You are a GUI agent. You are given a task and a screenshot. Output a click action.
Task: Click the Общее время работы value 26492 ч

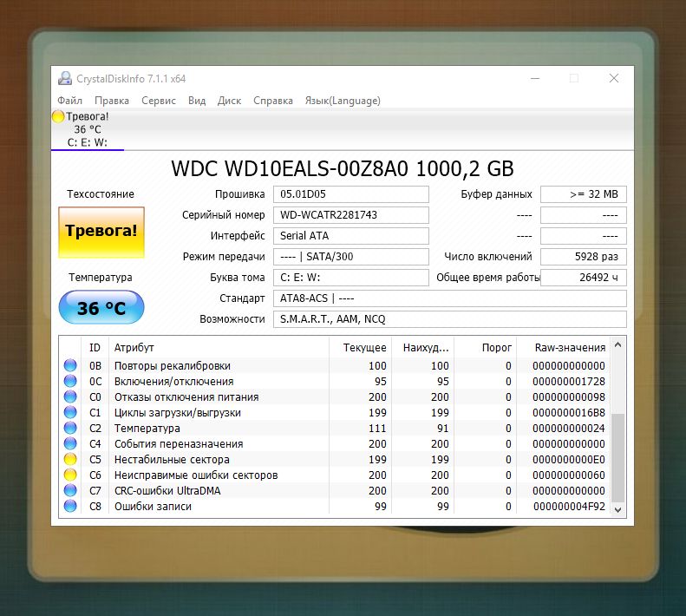pos(584,278)
